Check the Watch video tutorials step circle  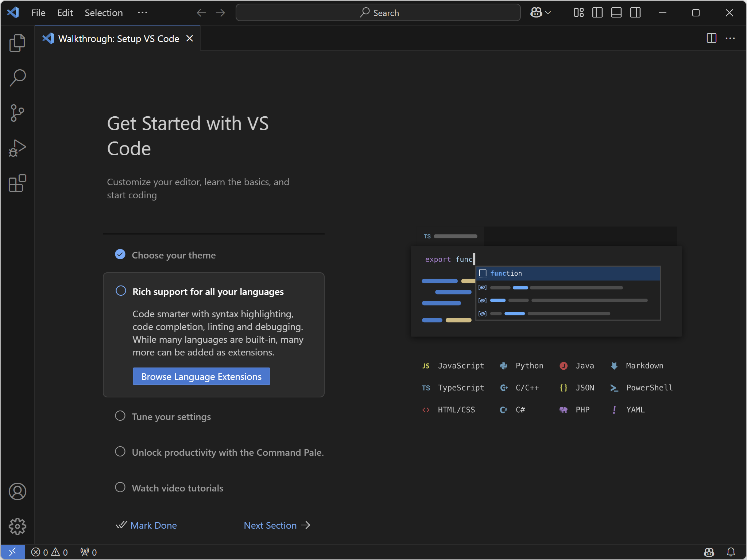pos(120,487)
